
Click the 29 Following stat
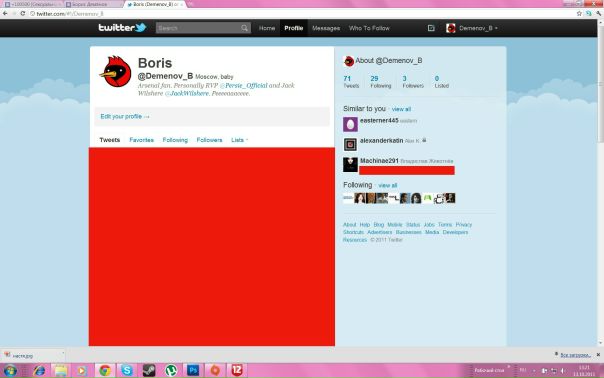click(381, 82)
